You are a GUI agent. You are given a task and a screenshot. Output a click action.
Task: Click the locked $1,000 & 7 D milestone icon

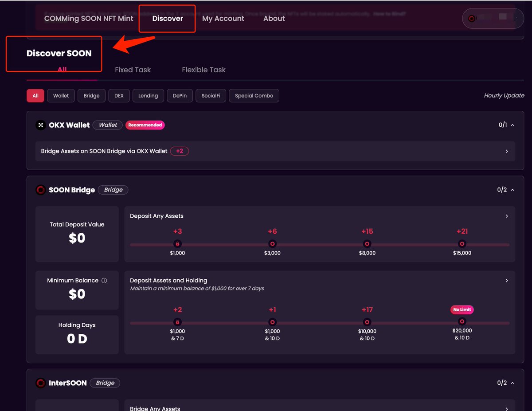(177, 322)
